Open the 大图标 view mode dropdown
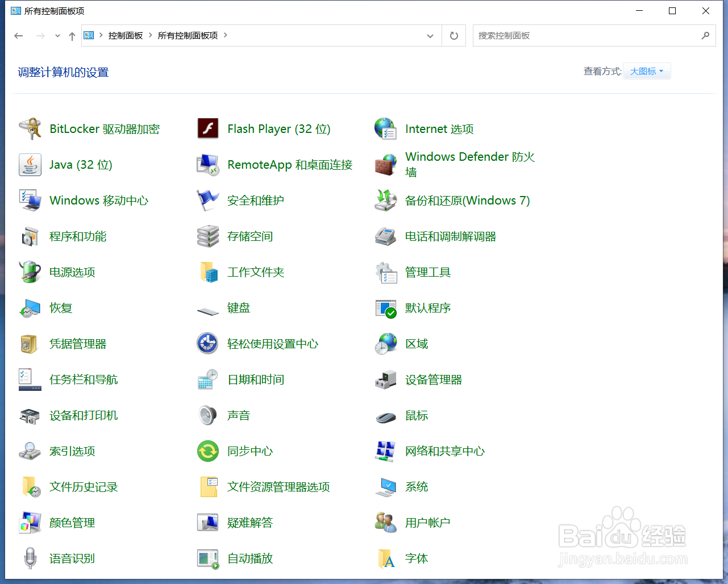 coord(647,71)
